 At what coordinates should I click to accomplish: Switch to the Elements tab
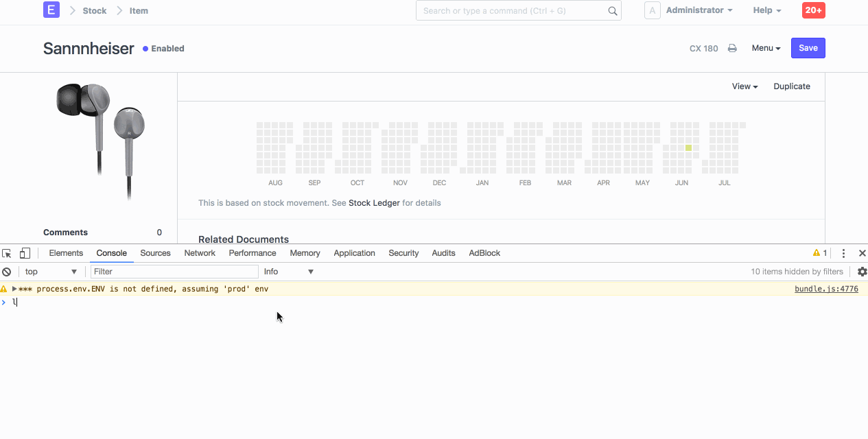[x=66, y=253]
